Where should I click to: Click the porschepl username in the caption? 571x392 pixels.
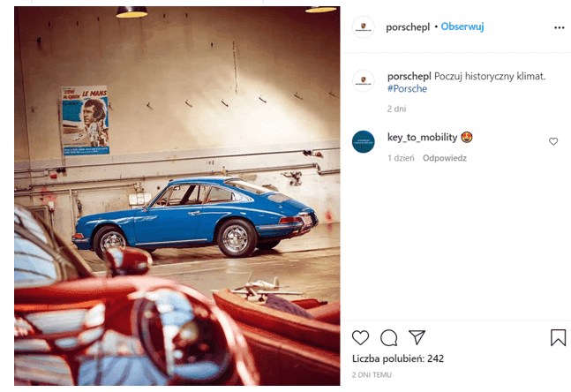409,77
